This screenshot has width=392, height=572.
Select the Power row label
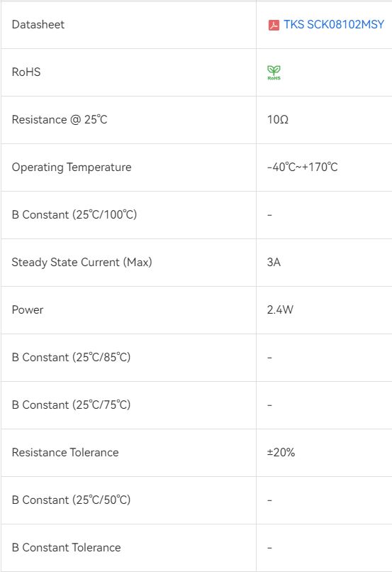tap(28, 309)
